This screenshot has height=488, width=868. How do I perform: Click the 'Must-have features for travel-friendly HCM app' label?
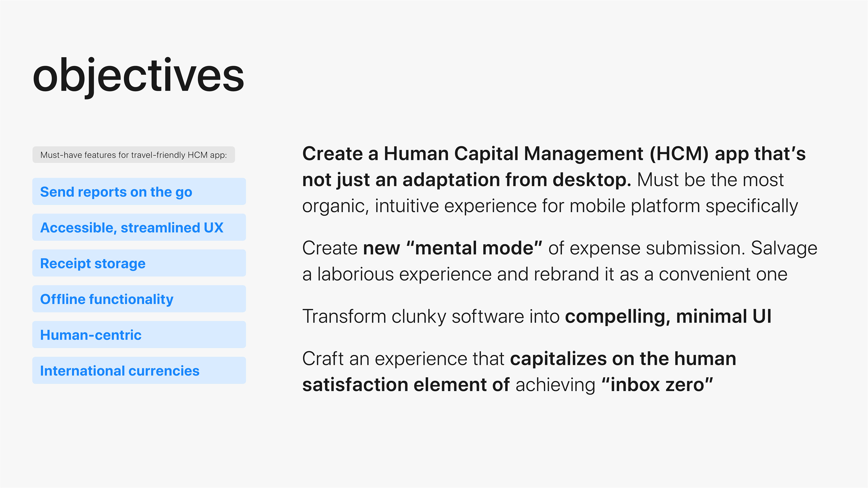(x=133, y=155)
